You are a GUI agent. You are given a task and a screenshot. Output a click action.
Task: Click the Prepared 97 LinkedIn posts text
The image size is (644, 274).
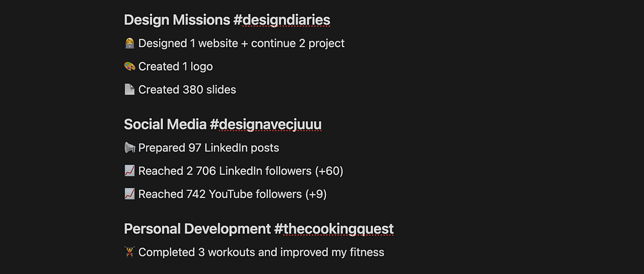(209, 148)
